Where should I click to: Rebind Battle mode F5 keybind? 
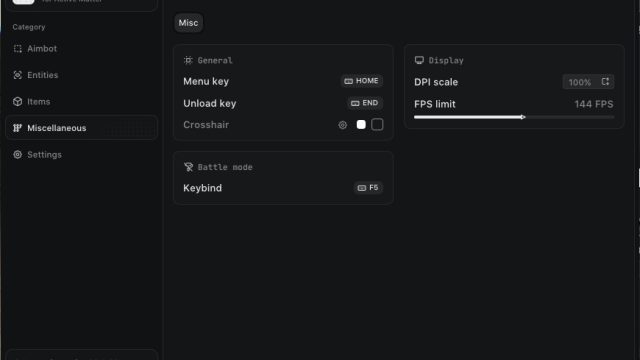(368, 188)
